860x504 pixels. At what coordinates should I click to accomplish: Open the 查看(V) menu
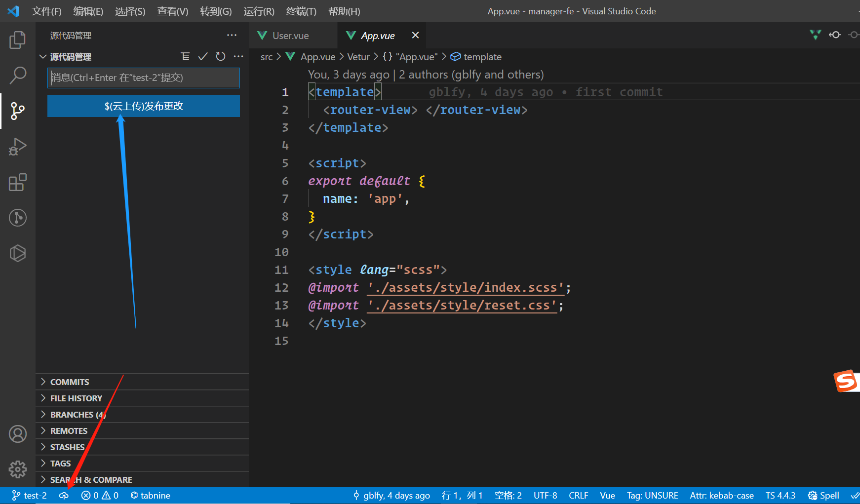coord(173,11)
